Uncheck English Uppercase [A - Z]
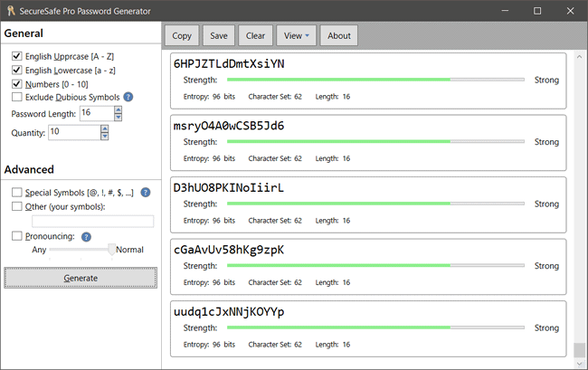Image resolution: width=588 pixels, height=370 pixels. [17, 56]
